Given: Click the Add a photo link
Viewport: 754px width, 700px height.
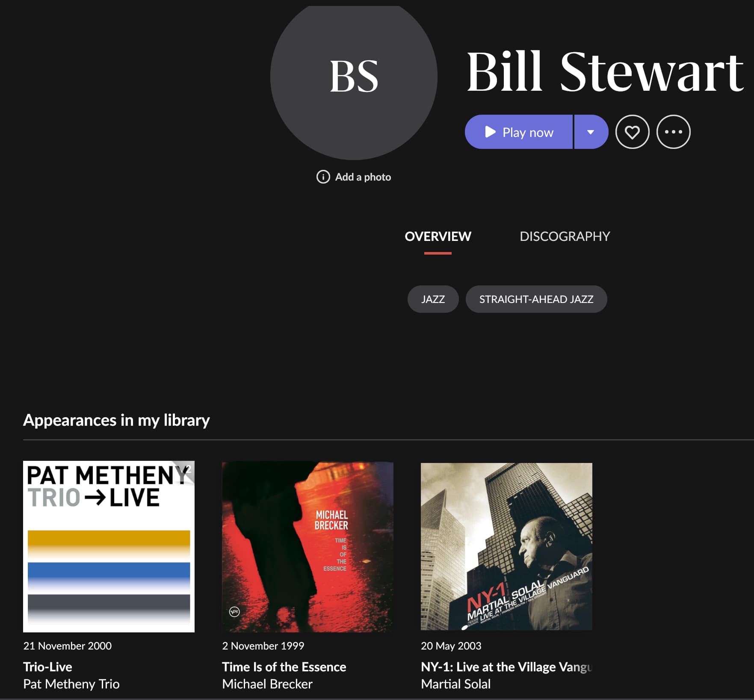Looking at the screenshot, I should [x=363, y=177].
